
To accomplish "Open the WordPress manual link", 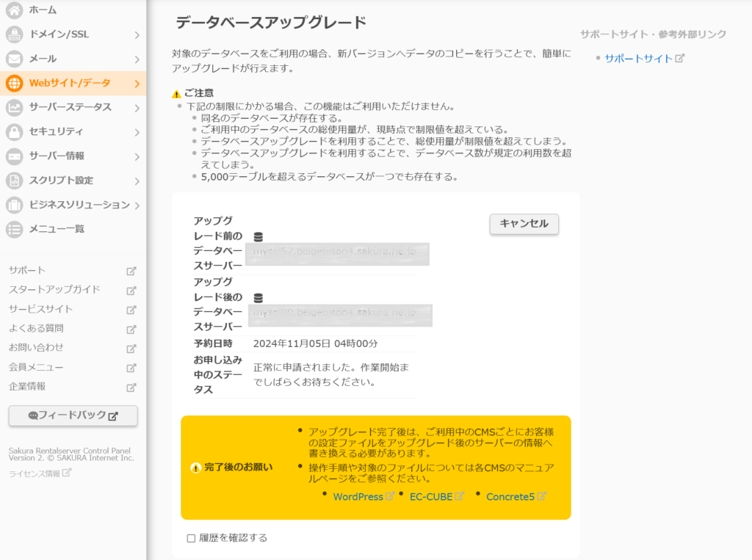I will [x=358, y=497].
